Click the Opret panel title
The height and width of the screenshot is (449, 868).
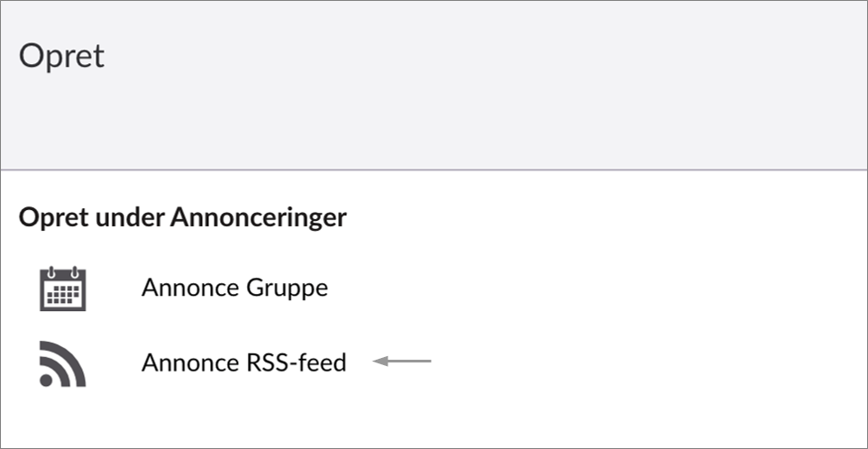61,56
